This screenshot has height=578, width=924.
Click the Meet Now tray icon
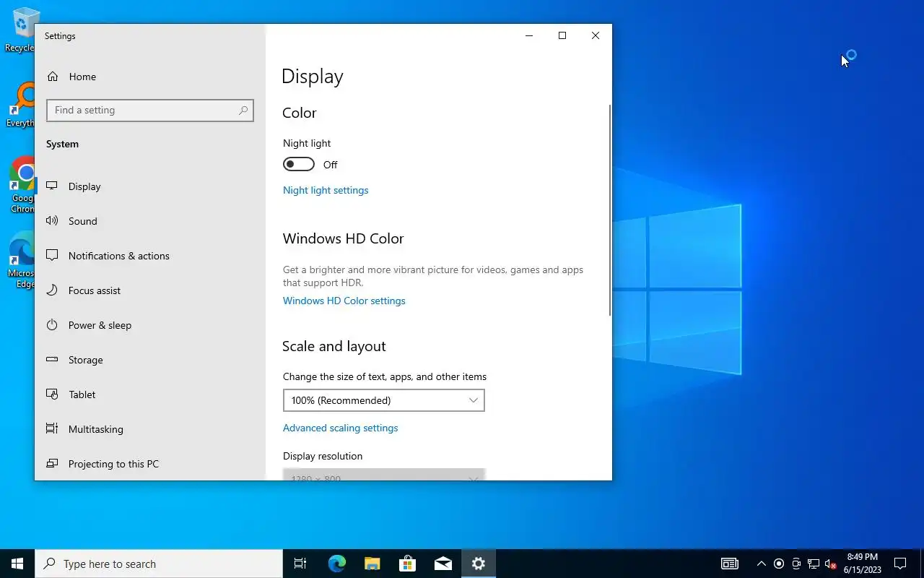coord(796,564)
